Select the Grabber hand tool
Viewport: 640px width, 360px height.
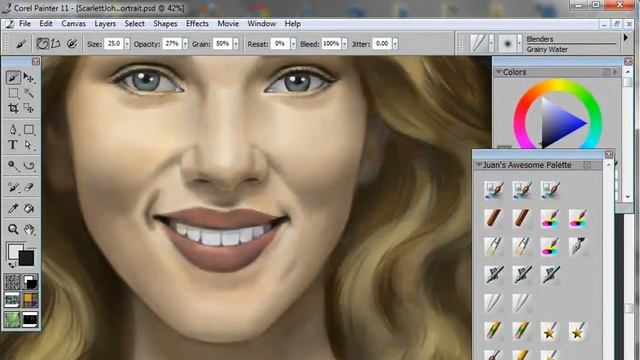[x=29, y=229]
